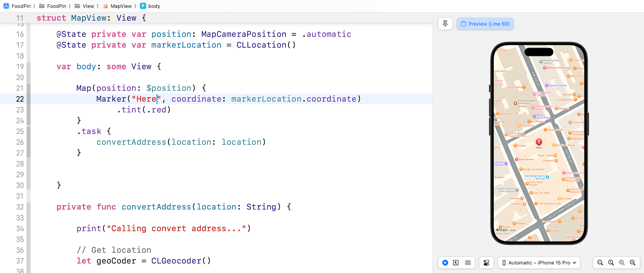644x273 pixels.
Task: Open Automatic – iPhone 15 Pro device dropdown
Action: tap(539, 263)
